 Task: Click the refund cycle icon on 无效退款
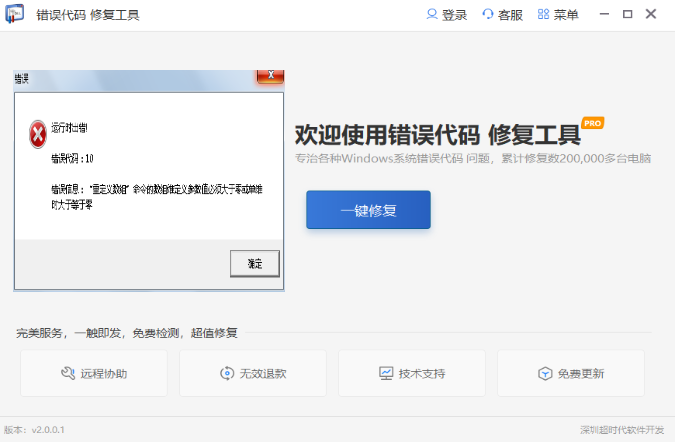tap(227, 373)
